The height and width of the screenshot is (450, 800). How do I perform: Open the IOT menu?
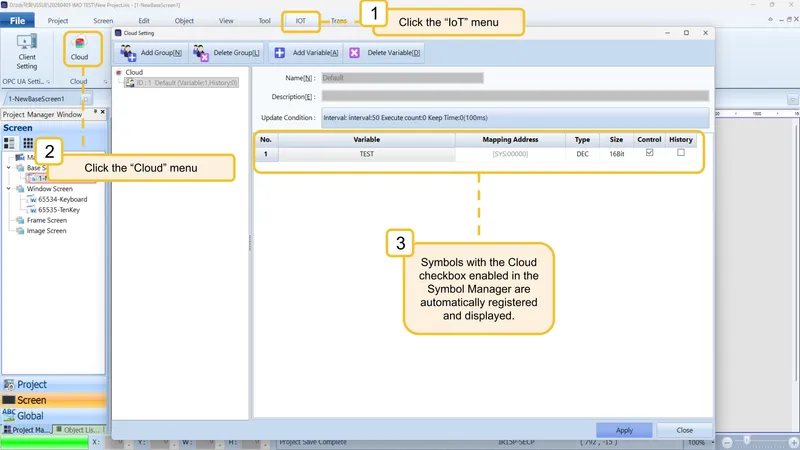[x=301, y=21]
